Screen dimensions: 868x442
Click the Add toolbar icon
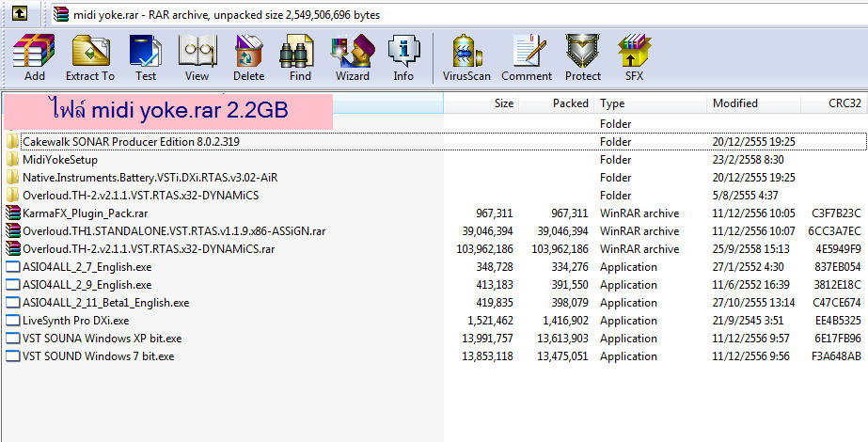[x=34, y=57]
